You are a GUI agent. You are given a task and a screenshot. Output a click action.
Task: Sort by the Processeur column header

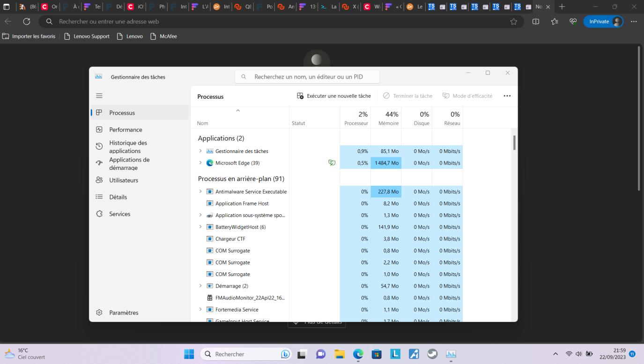click(356, 118)
